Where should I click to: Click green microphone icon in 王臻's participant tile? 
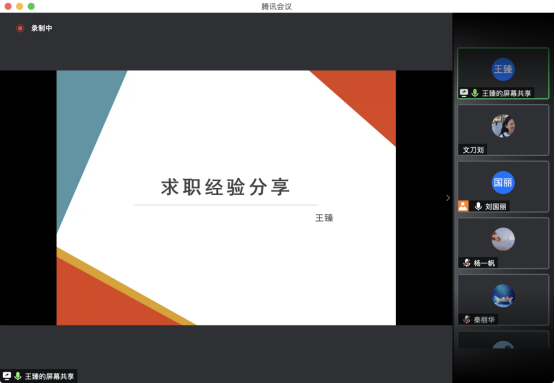point(475,93)
